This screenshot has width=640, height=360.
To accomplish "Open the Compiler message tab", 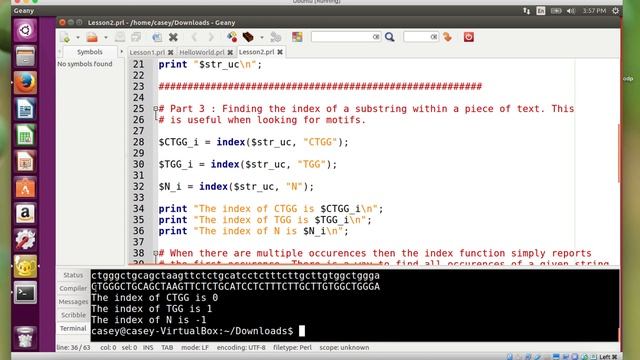I will pyautogui.click(x=73, y=288).
